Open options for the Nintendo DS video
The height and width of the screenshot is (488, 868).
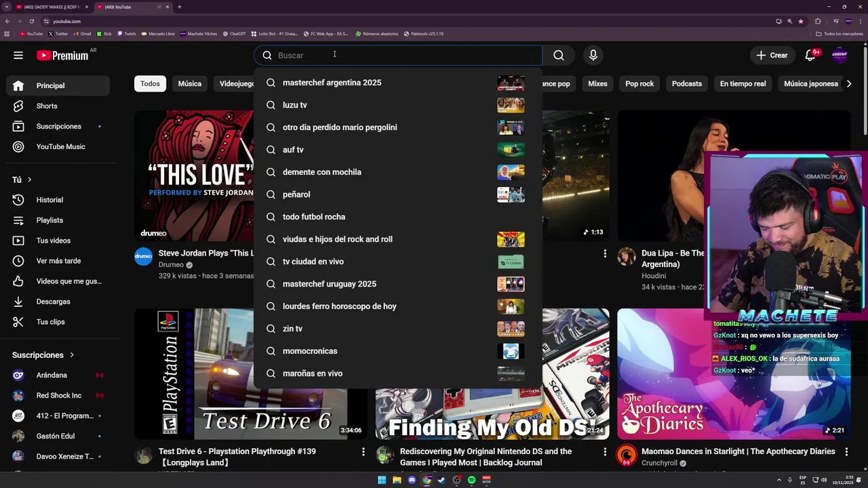point(605,451)
